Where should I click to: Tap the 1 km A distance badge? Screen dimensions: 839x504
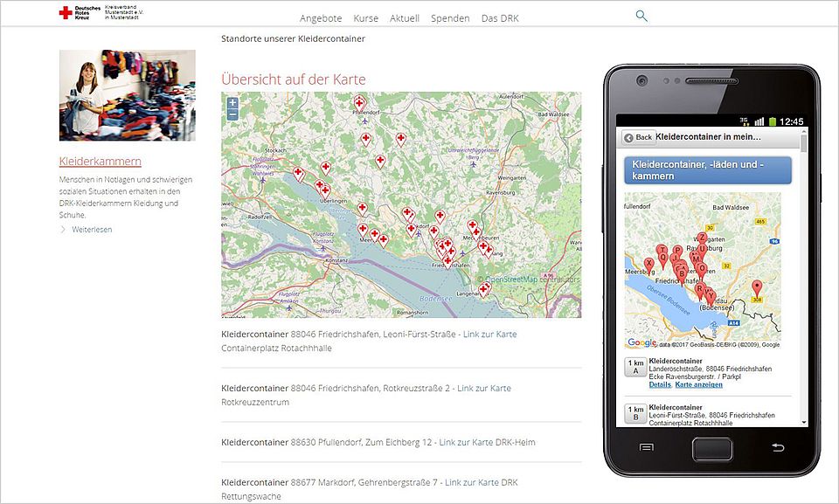point(635,367)
